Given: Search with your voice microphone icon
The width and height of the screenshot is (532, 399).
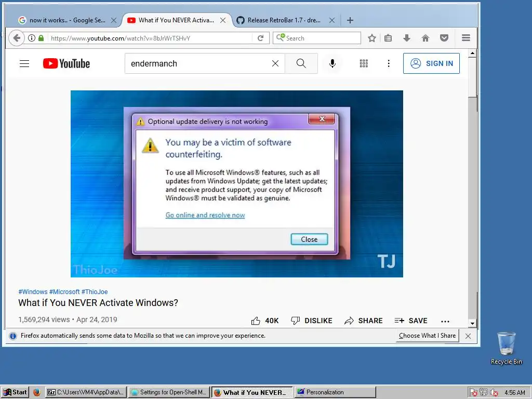Looking at the screenshot, I should (x=332, y=63).
